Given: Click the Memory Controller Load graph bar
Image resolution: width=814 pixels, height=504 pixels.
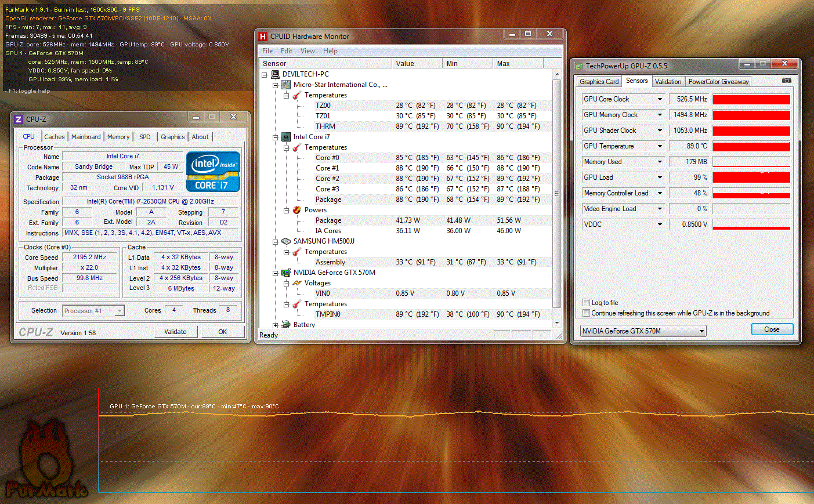Looking at the screenshot, I should point(751,193).
